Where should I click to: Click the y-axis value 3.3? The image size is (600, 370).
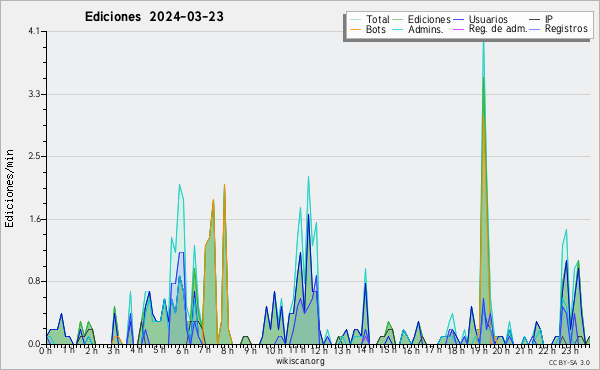pos(34,94)
